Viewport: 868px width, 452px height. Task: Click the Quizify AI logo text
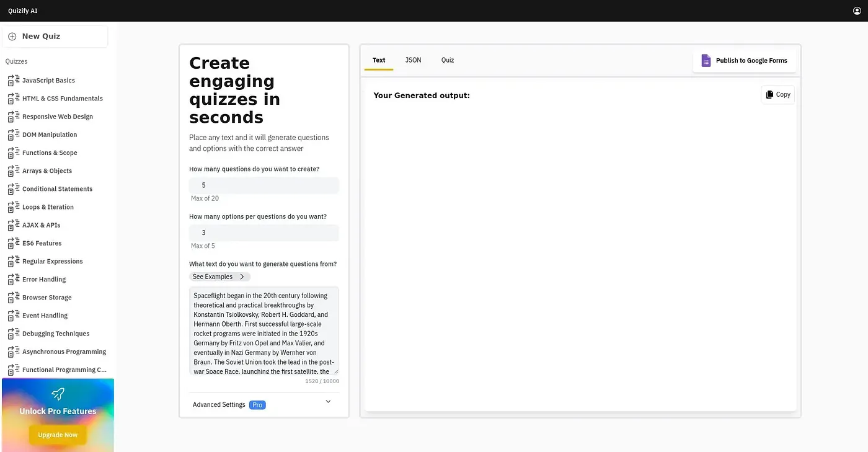point(23,11)
